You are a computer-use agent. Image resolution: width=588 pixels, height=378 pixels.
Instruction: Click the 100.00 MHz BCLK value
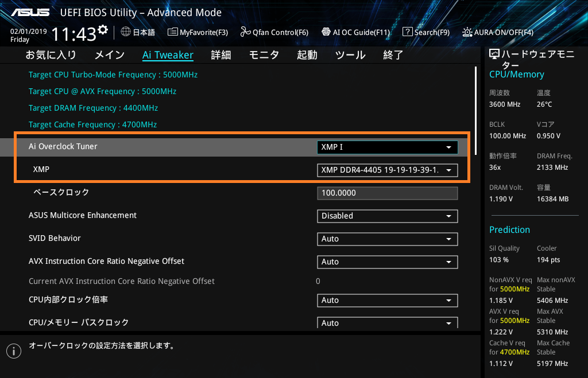[508, 135]
